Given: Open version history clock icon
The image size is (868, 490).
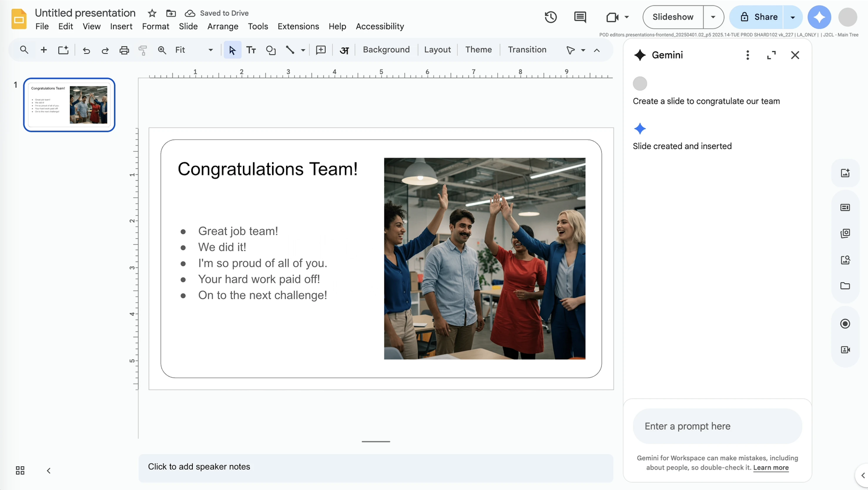Looking at the screenshot, I should tap(551, 17).
